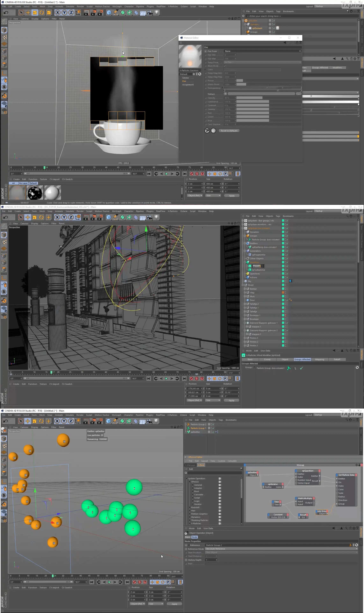Screen dimensions: 364x613
Task: Open the Assignment section in Material Editor
Action: coord(188,85)
